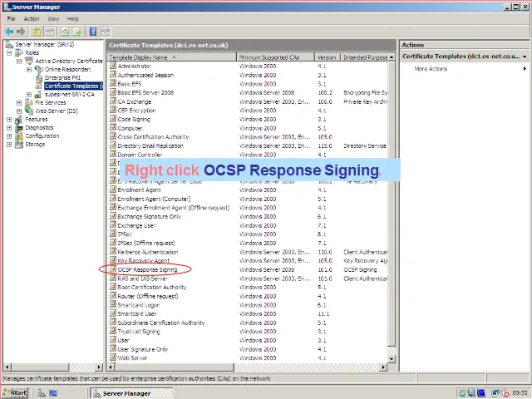The width and height of the screenshot is (532, 399).
Task: Click the Roles node icon in tree
Action: [x=19, y=52]
